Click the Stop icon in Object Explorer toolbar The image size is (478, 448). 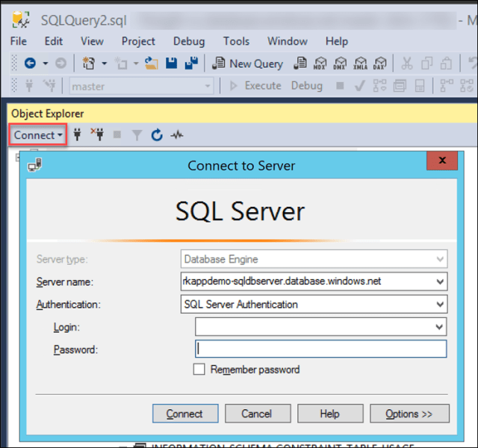point(117,134)
